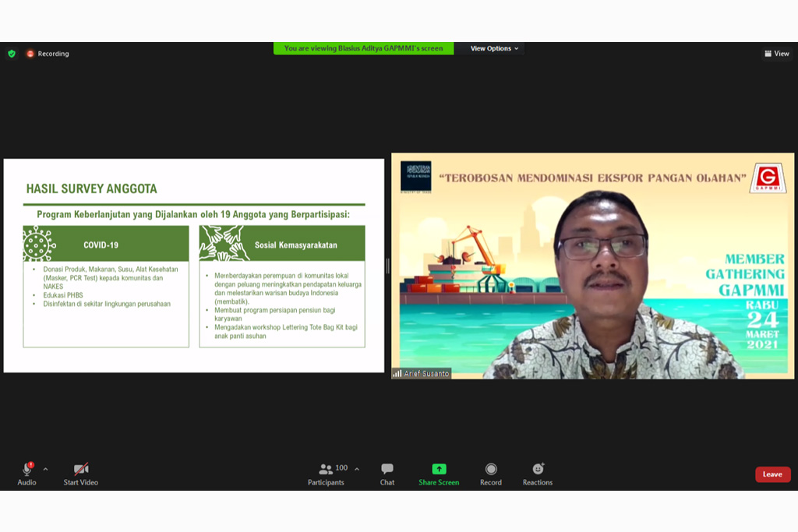The image size is (798, 532).
Task: Click the "Membuat program persiapan pensiun" bullet
Action: click(275, 314)
